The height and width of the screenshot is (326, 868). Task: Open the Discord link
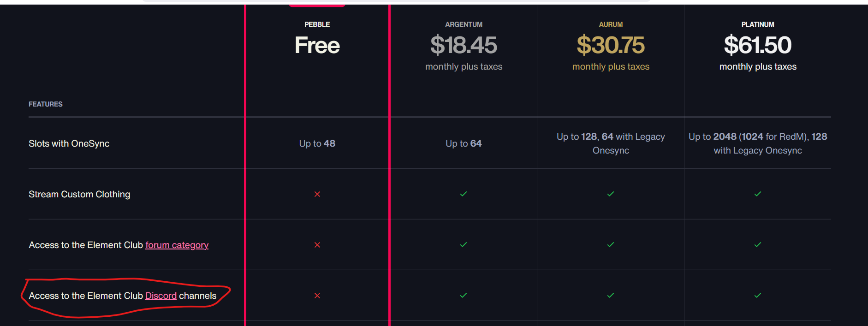(x=161, y=296)
